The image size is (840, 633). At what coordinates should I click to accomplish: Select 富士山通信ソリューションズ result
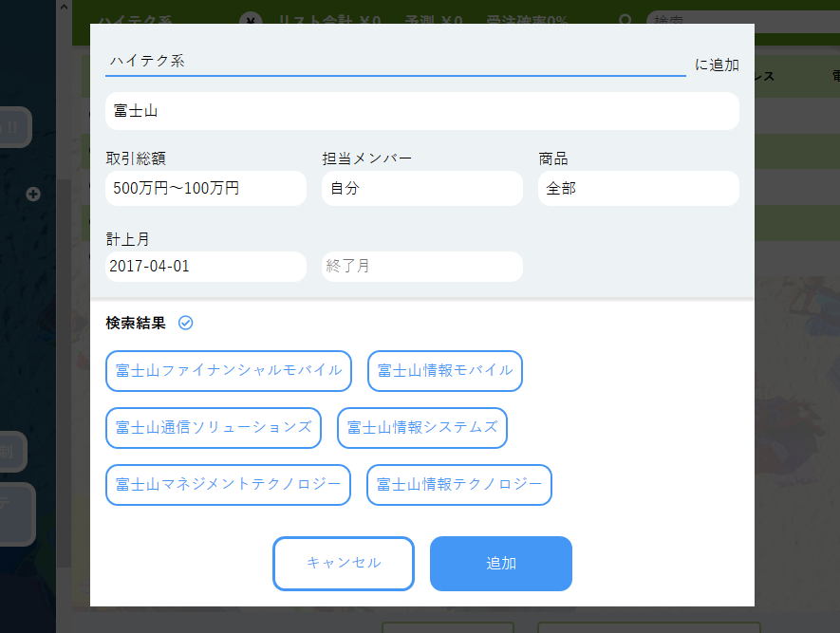click(214, 427)
